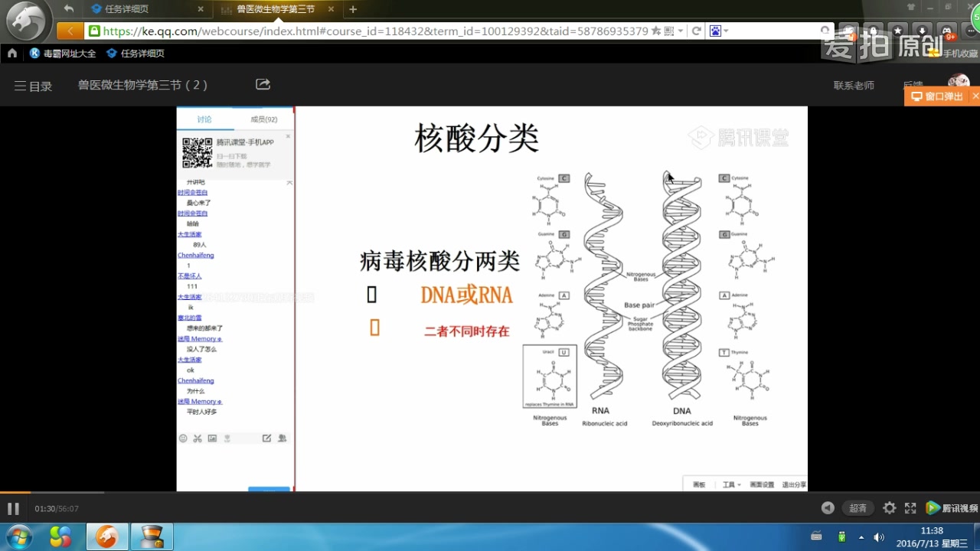The height and width of the screenshot is (551, 980).
Task: Open the graduation hat taskbar app
Action: [152, 537]
